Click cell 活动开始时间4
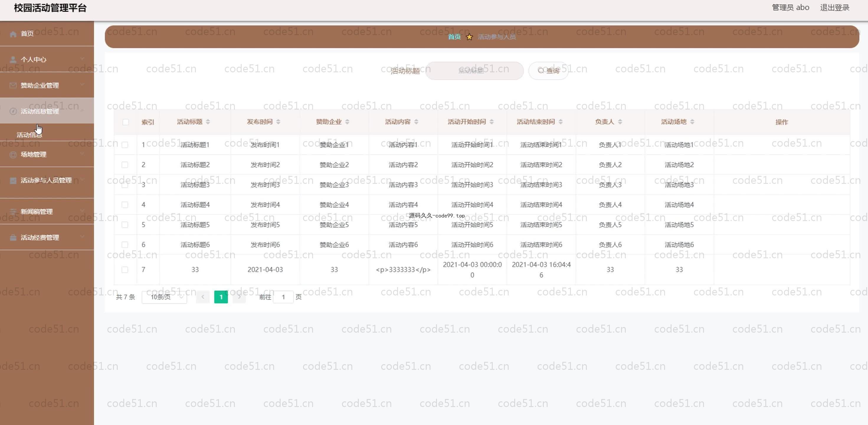 472,205
